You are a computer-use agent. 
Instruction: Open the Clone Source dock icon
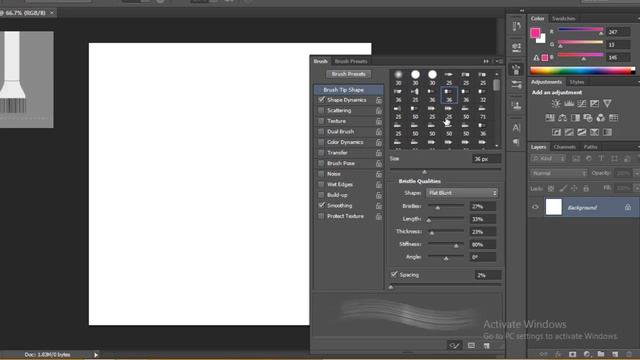516,106
